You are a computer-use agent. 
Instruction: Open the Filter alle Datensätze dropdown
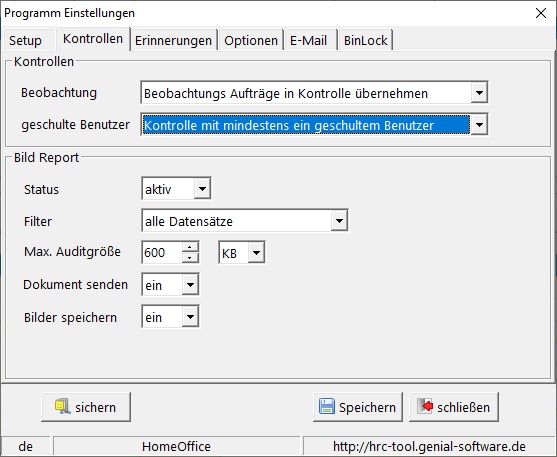point(339,221)
